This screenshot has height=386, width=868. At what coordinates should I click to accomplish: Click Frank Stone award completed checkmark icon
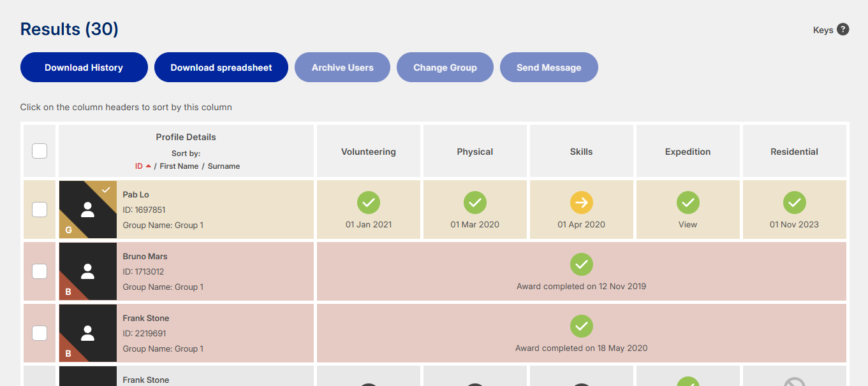pyautogui.click(x=582, y=327)
